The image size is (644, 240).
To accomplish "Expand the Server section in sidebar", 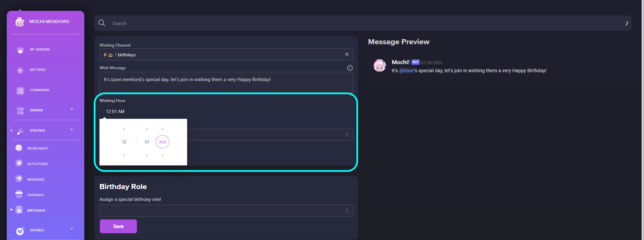I will click(71, 109).
